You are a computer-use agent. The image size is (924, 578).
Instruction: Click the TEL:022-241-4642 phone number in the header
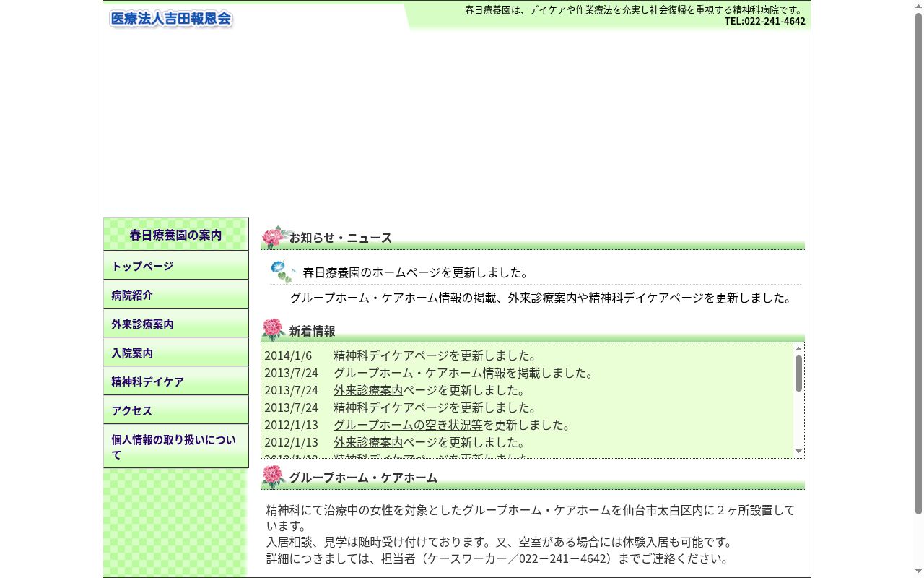[x=765, y=21]
